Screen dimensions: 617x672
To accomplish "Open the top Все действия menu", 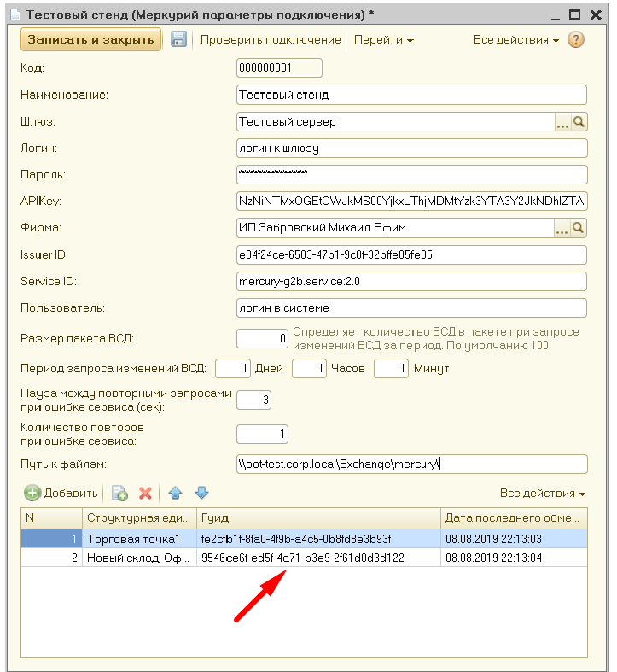I will pos(515,40).
